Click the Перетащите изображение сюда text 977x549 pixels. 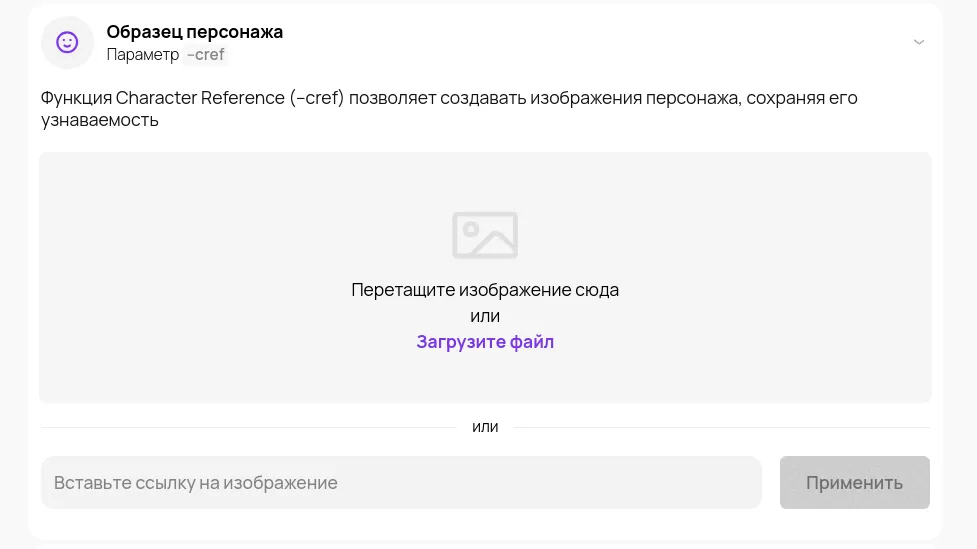485,290
